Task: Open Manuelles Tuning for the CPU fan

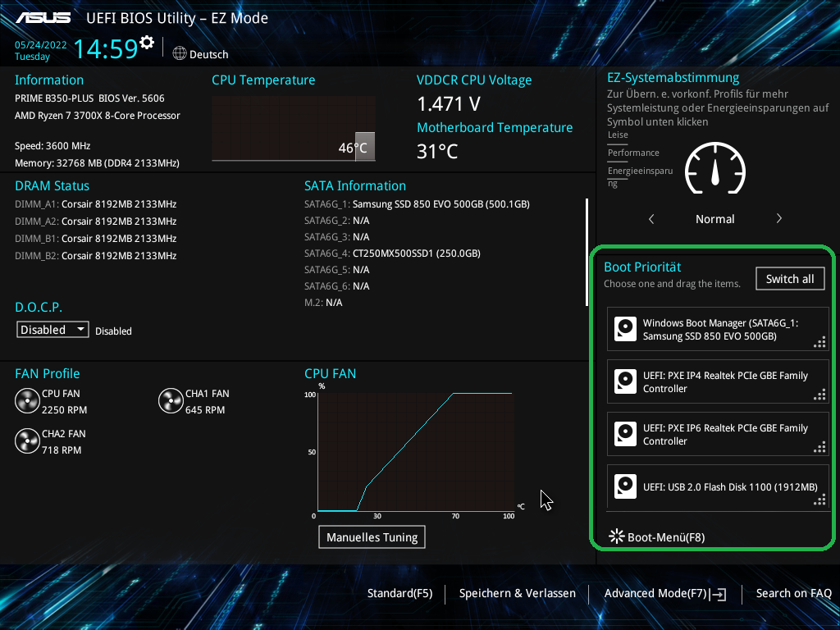Action: tap(372, 536)
